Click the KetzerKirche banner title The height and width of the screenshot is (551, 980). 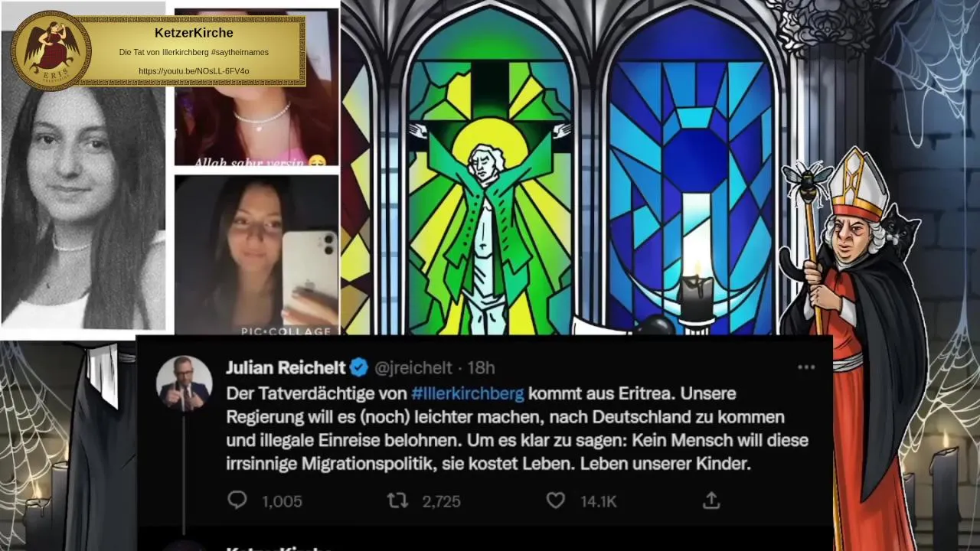[x=194, y=33]
